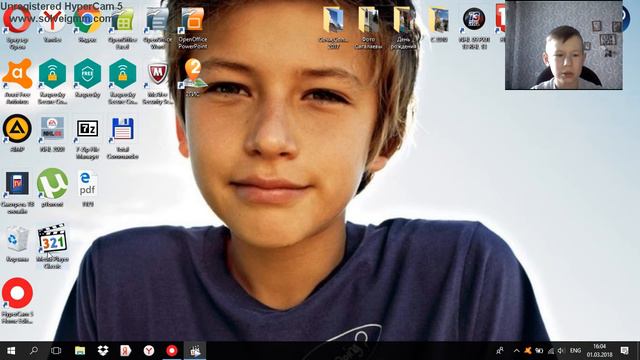Viewport: 640px width, 360px height.
Task: Select the Recycle Bin icon
Action: pos(17,239)
